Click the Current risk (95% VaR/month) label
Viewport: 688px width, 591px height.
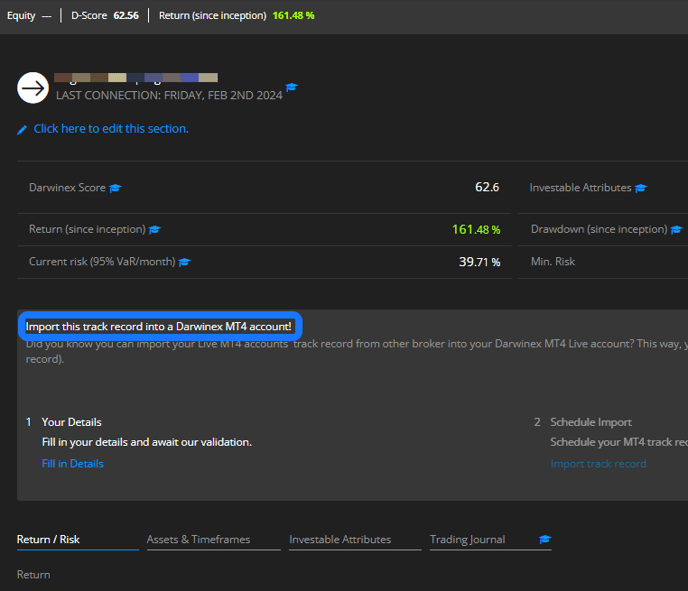102,261
